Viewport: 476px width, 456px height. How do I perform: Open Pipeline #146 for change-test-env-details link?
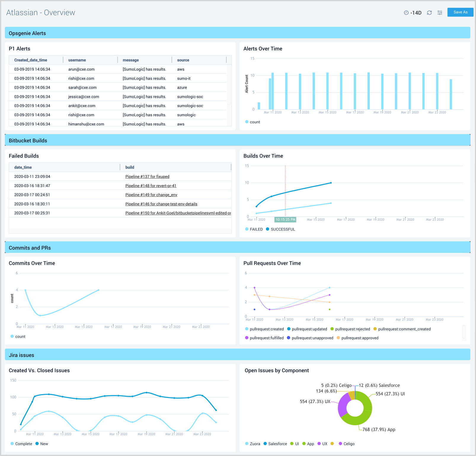point(161,204)
